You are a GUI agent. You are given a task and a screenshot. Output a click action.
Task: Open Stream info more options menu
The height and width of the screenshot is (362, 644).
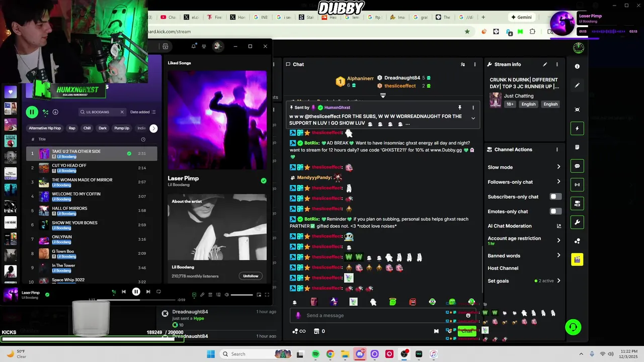pos(557,64)
